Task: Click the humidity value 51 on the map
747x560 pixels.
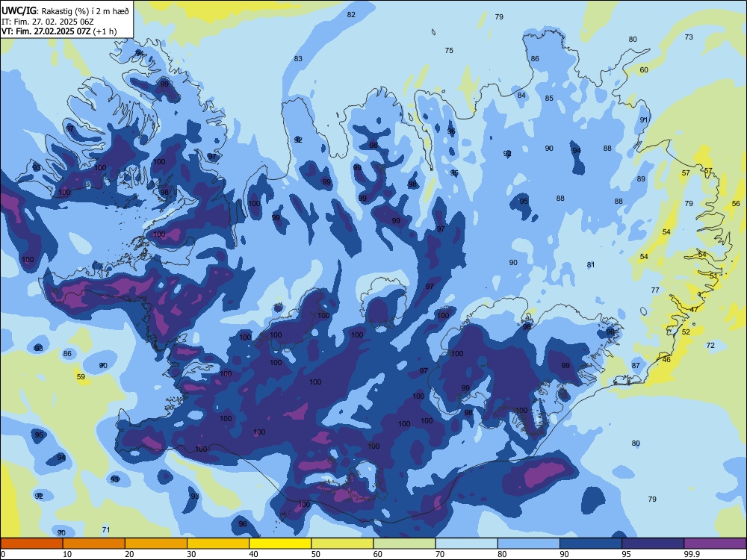Action: coord(713,276)
